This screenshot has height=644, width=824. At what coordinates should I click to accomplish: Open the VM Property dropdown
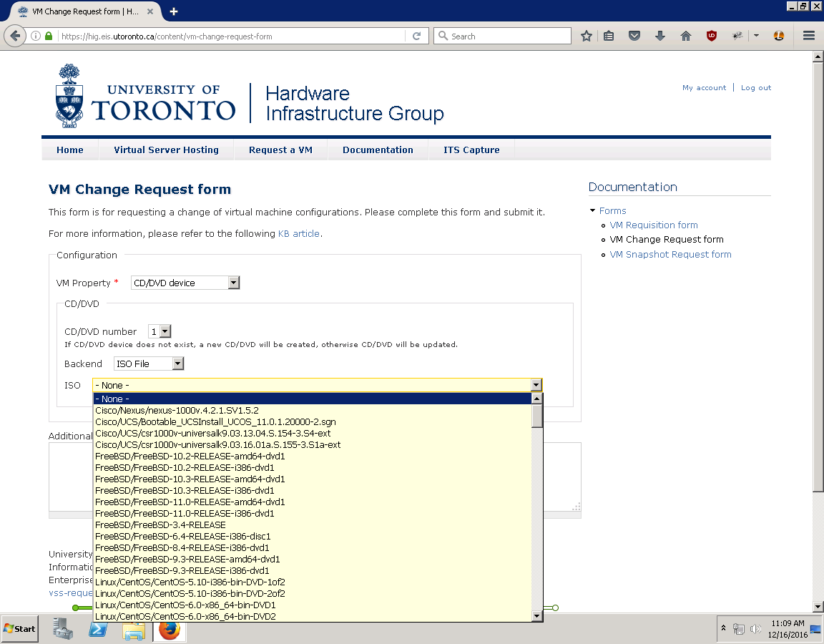coord(185,283)
